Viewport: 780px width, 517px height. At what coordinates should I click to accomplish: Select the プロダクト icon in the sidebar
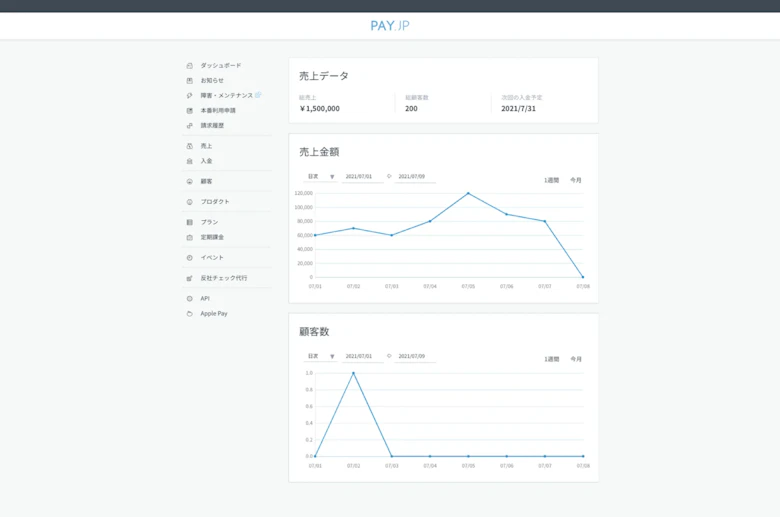(x=190, y=202)
